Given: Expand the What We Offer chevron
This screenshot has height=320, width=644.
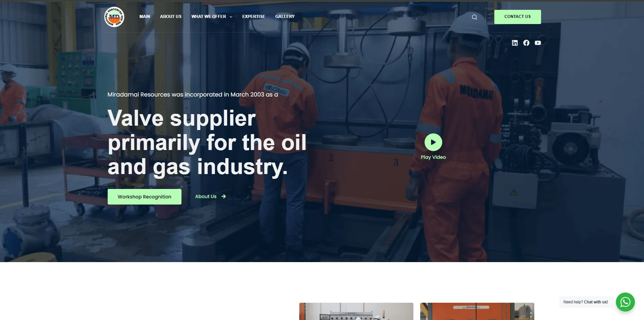Looking at the screenshot, I should (x=231, y=17).
